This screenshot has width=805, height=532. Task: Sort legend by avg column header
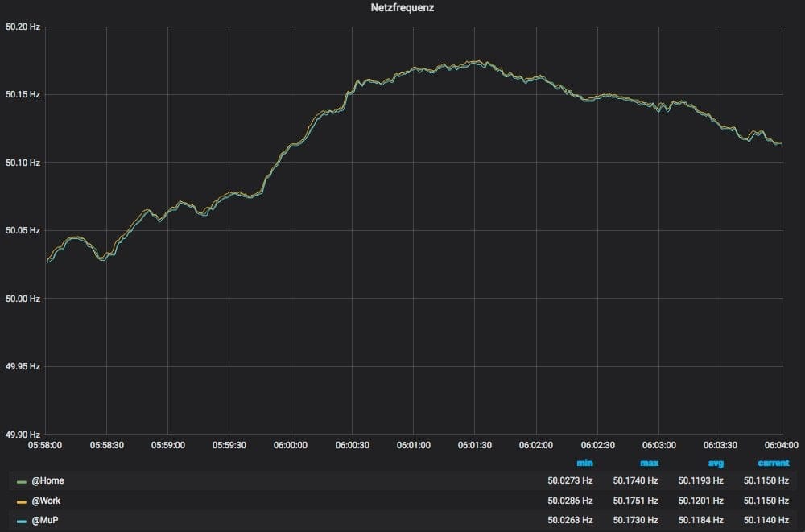tap(714, 463)
